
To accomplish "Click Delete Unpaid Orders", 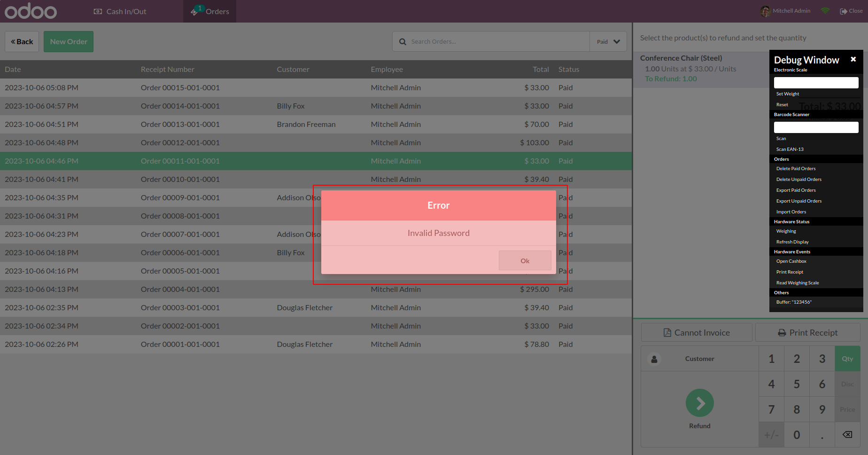I will point(799,180).
